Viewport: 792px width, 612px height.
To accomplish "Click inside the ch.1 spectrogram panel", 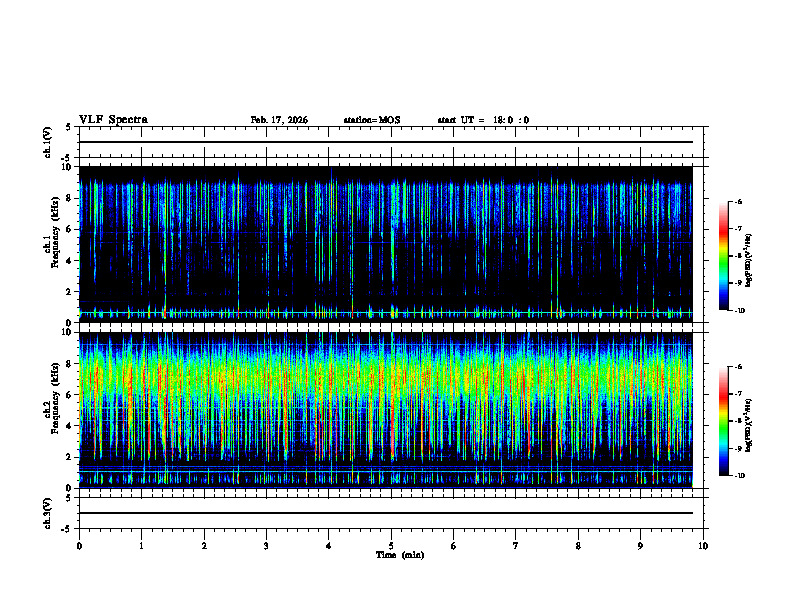I will pos(385,244).
